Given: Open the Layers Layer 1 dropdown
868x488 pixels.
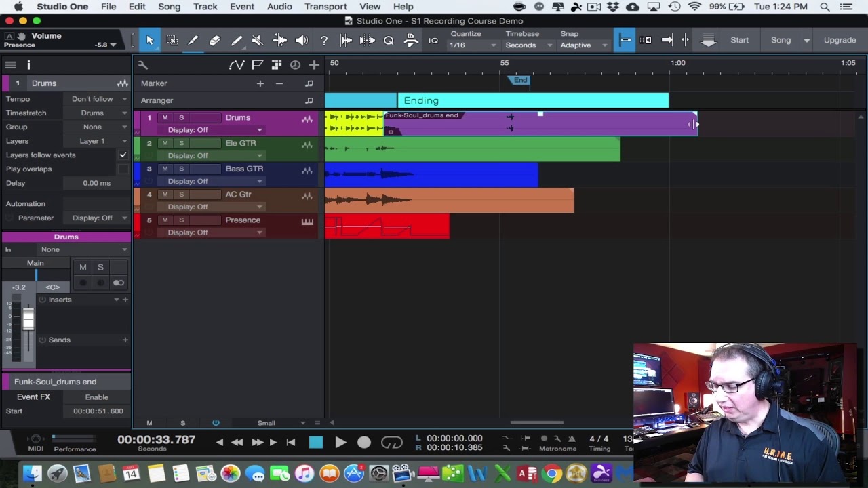Looking at the screenshot, I should tap(98, 141).
